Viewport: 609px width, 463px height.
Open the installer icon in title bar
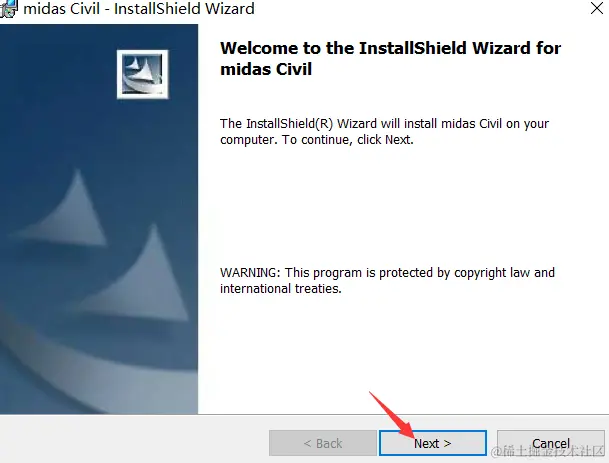9,9
